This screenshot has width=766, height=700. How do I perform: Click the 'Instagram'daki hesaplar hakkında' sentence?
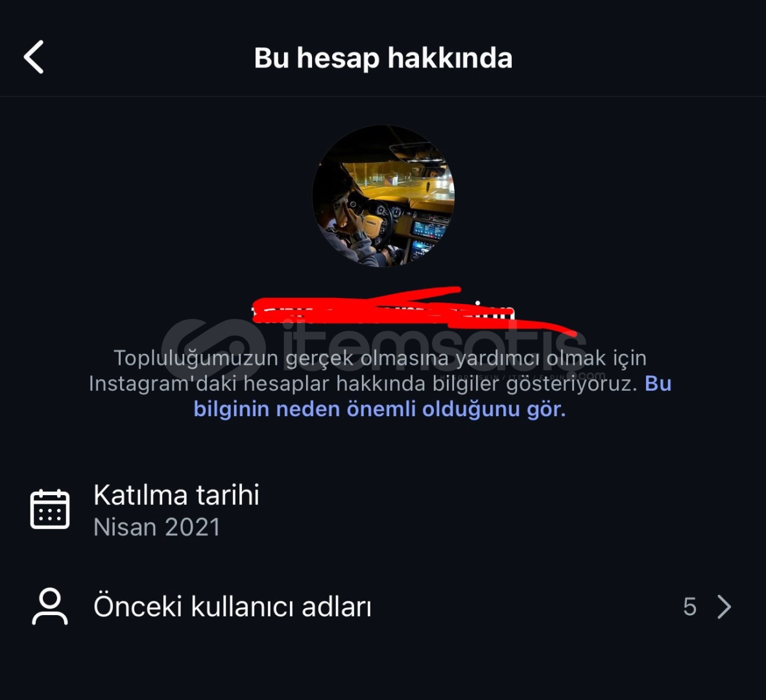[257, 384]
